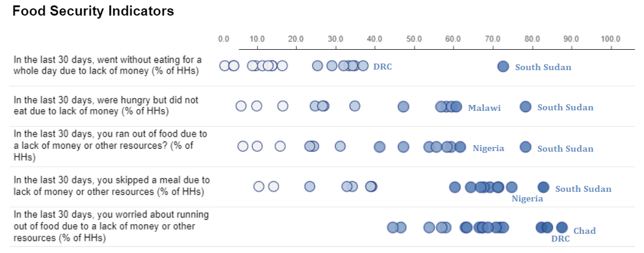Click South Sudan label in skipped meal row
Viewport: 644px width, 253px height.
click(x=583, y=189)
